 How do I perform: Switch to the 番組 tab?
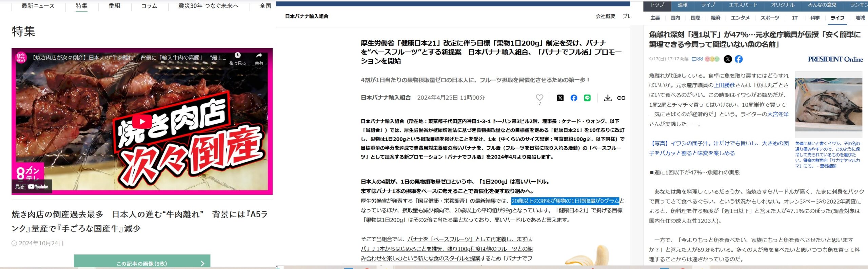coord(114,6)
